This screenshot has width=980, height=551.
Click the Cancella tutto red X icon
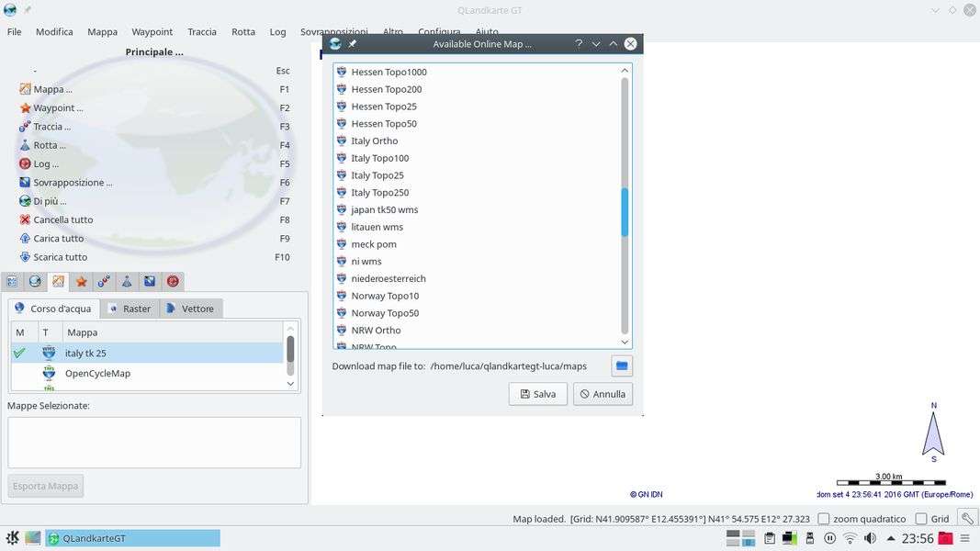click(25, 220)
